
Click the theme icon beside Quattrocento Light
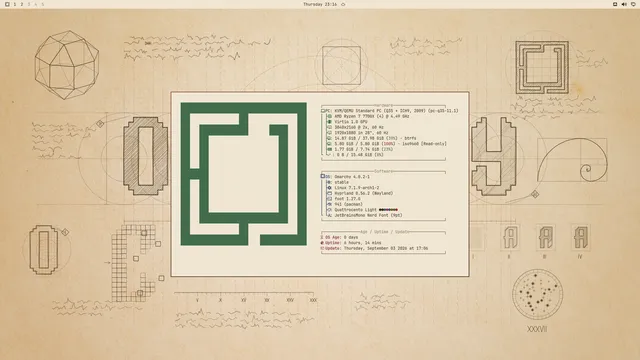(x=329, y=210)
